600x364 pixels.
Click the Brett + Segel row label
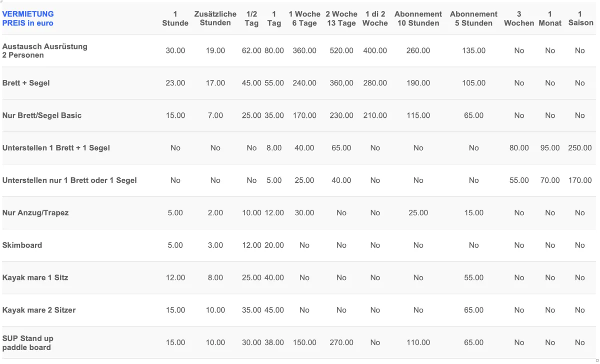26,83
